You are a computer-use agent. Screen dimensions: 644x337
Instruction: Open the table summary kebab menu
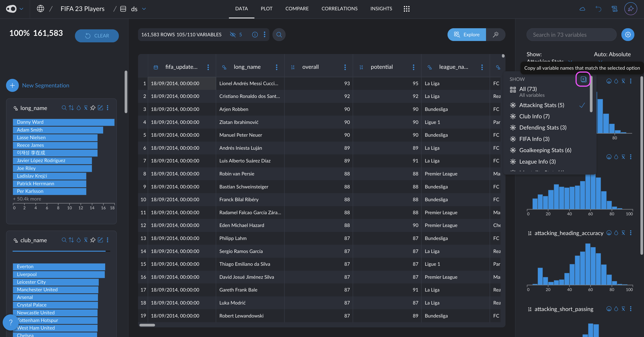point(264,35)
